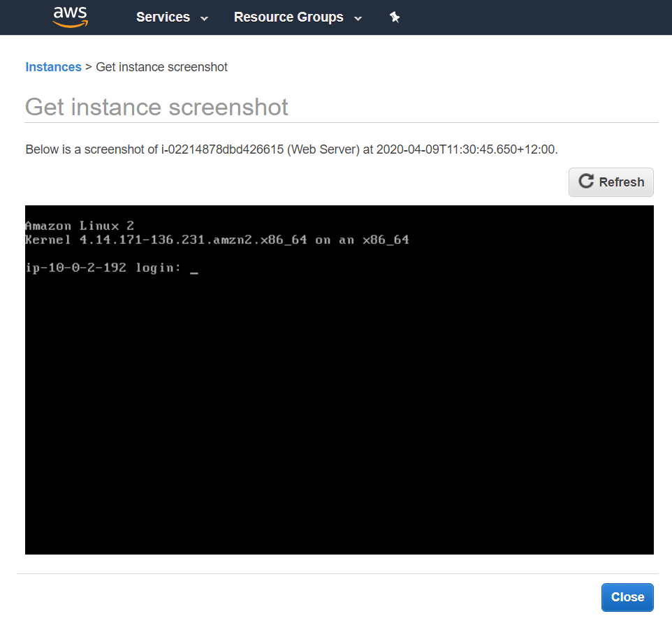Click the Kernel version line in console

(x=217, y=240)
